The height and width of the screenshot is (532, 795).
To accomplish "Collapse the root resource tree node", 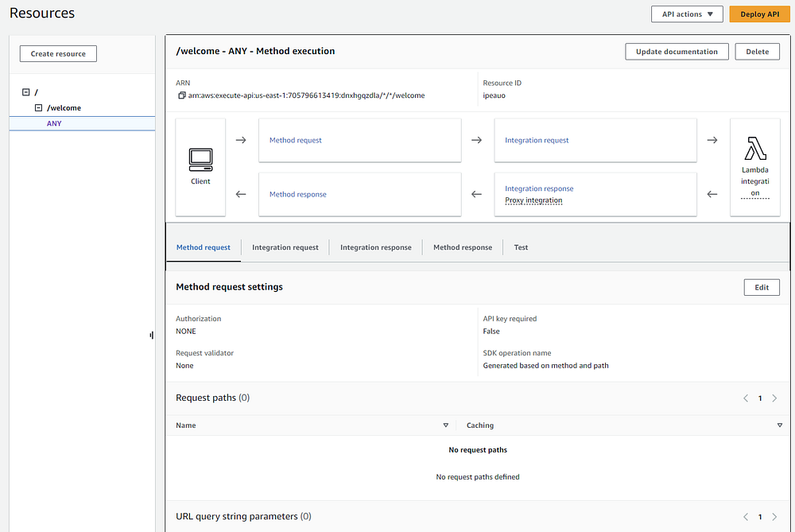I will coord(26,92).
